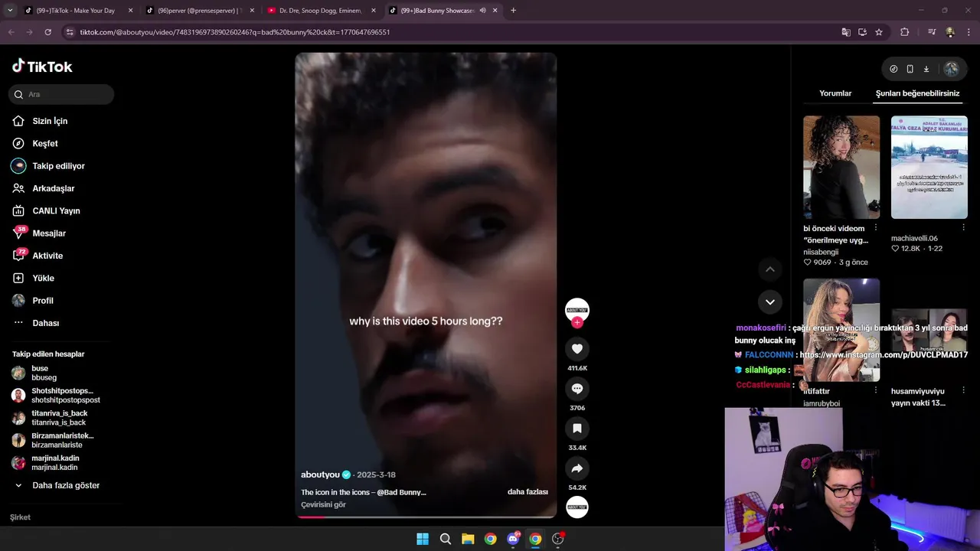Switch to Dr. Dre, Snoop Dogg YouTube tab
The width and height of the screenshot is (980, 551).
click(x=320, y=11)
